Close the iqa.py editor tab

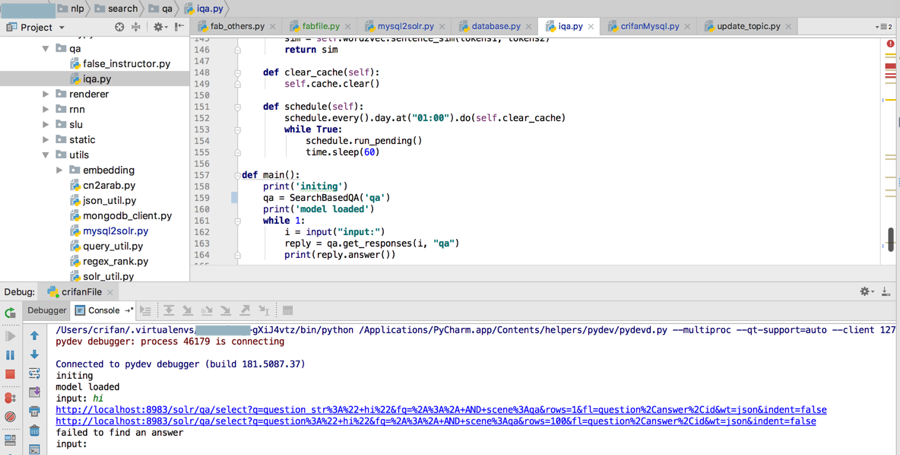coord(591,27)
